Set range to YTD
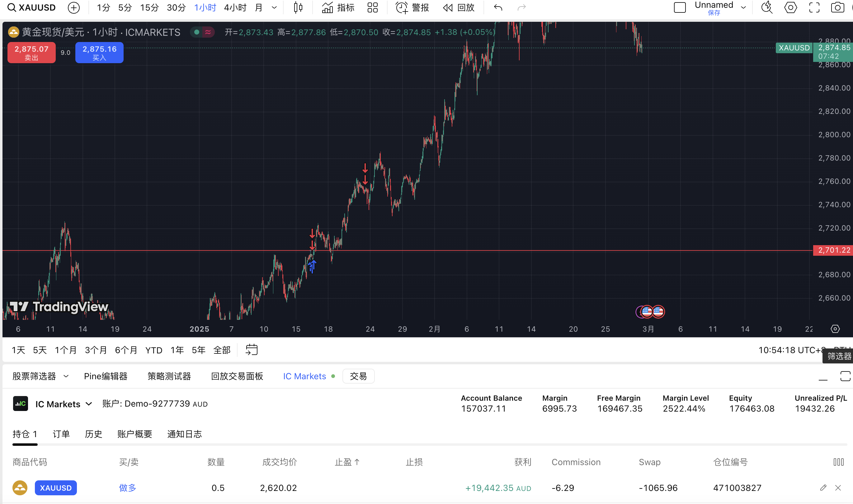This screenshot has height=504, width=853. 154,350
